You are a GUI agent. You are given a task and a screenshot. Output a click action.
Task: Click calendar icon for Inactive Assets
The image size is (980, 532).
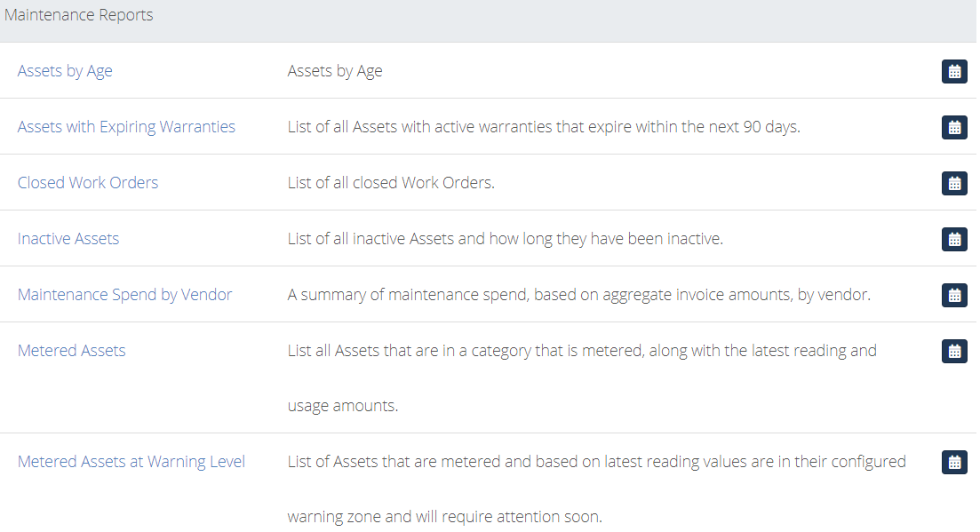point(953,239)
